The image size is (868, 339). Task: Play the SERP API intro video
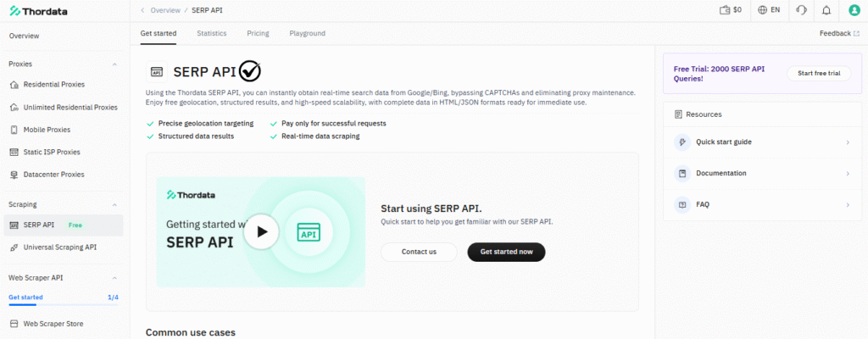tap(261, 231)
